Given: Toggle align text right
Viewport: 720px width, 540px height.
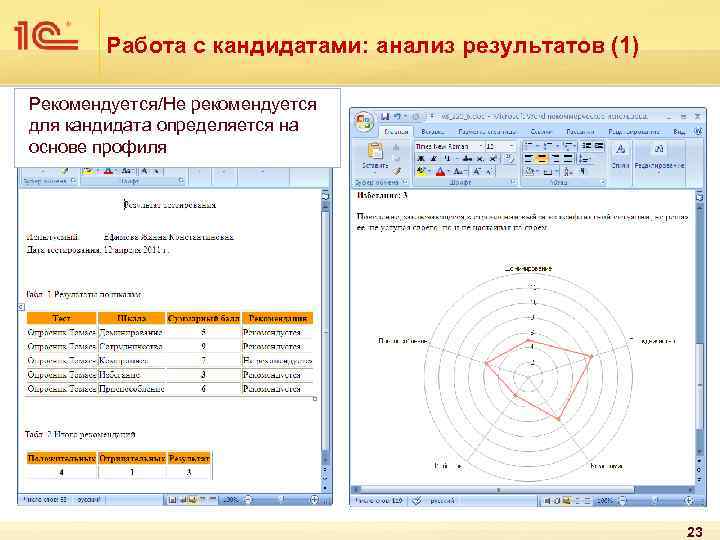Looking at the screenshot, I should point(555,158).
